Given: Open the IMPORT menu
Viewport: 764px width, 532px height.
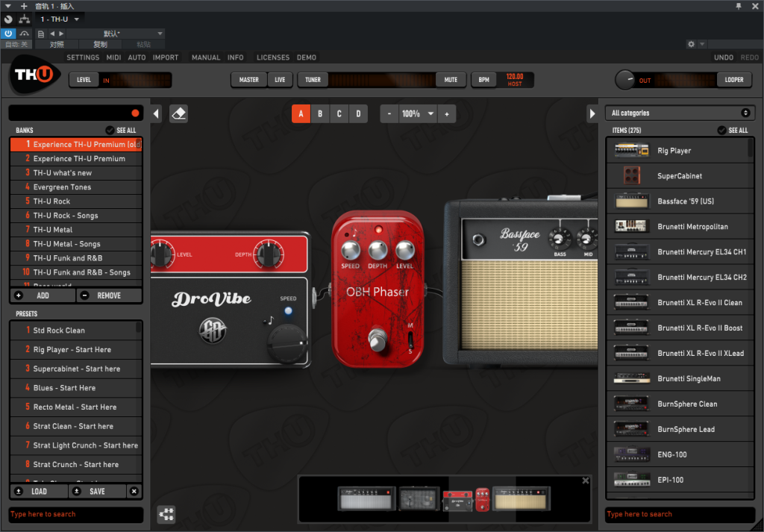Looking at the screenshot, I should point(166,57).
